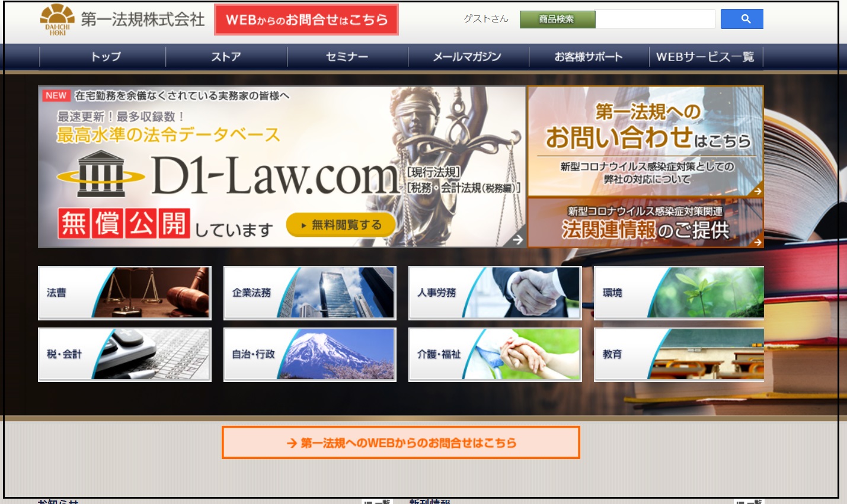The image size is (847, 504).
Task: Click the Daiichi Hoki sun logo
Action: (x=57, y=20)
